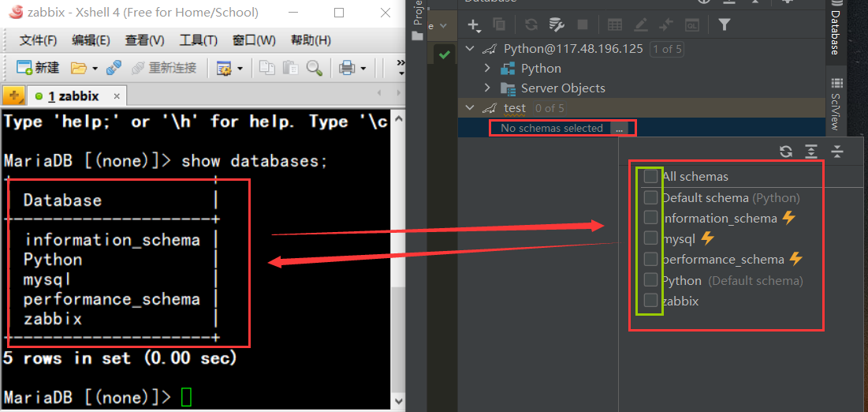Viewport: 868px width, 412px height.
Task: Open session properties gear icon
Action: pyautogui.click(x=223, y=68)
